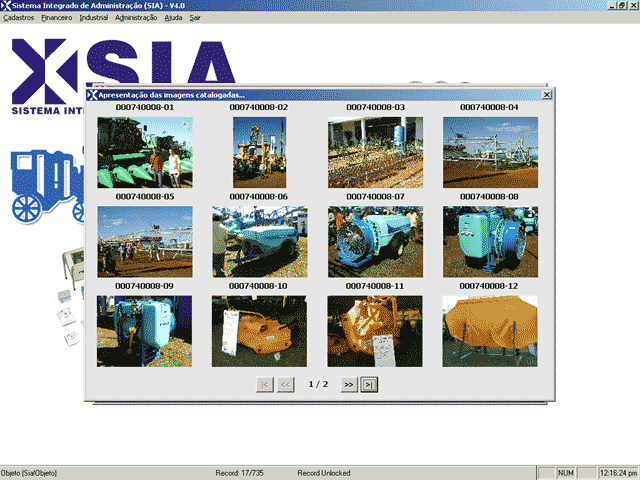Open thumbnail 000740008-10
This screenshot has height=480, width=640.
tap(258, 331)
